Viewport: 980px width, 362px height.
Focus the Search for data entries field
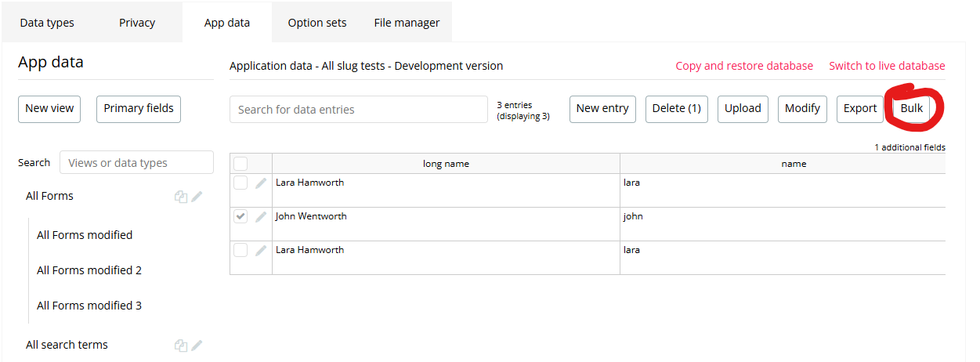pyautogui.click(x=358, y=110)
